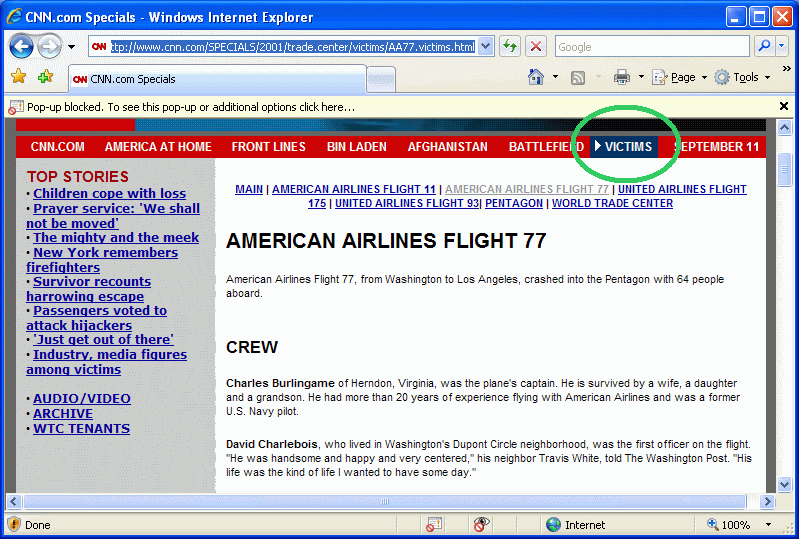Click the WTC TENANTS sidebar link
Screen dimensions: 799x539
coord(82,428)
